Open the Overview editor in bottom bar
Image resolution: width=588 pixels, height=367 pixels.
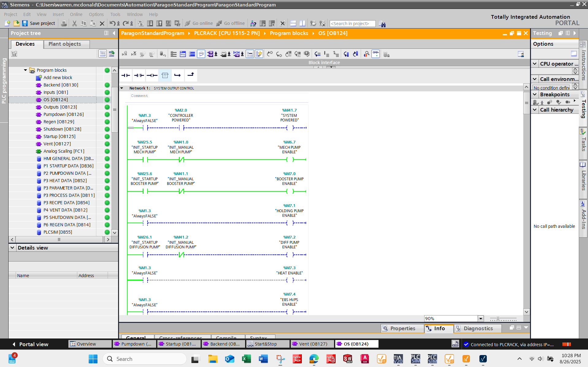pos(90,344)
